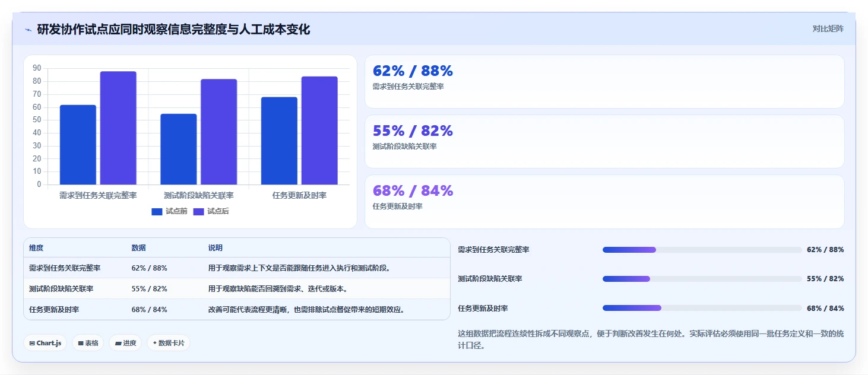Click the 表格 chip
Viewport: 868px width, 375px height.
click(x=88, y=343)
